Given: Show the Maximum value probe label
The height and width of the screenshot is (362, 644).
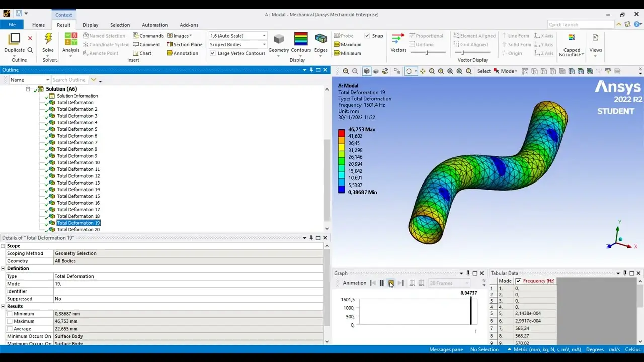Looking at the screenshot, I should pos(348,44).
